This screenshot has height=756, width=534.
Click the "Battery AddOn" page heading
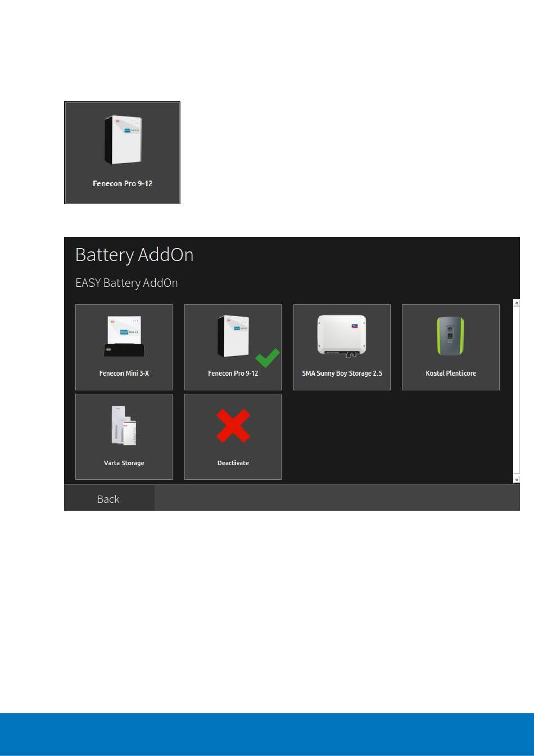point(134,255)
